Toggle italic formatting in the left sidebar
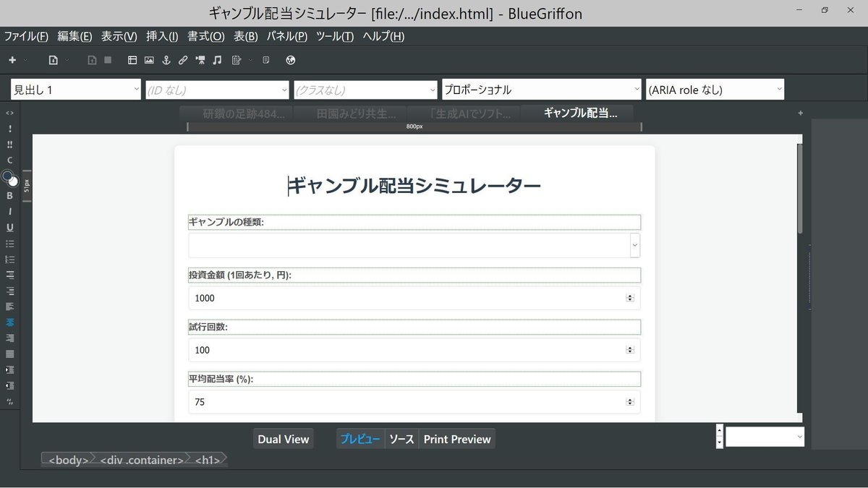This screenshot has width=868, height=488. (9, 211)
